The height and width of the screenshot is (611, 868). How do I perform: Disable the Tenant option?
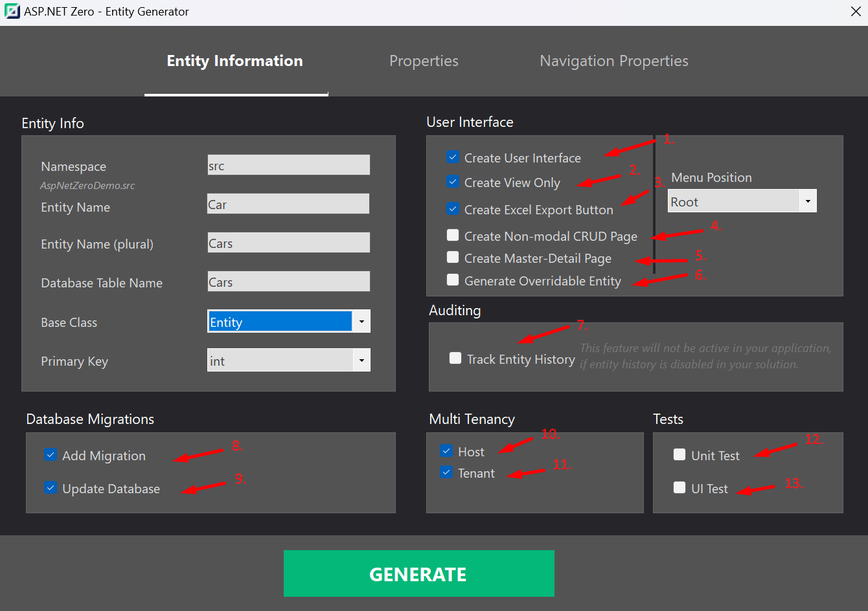point(446,472)
